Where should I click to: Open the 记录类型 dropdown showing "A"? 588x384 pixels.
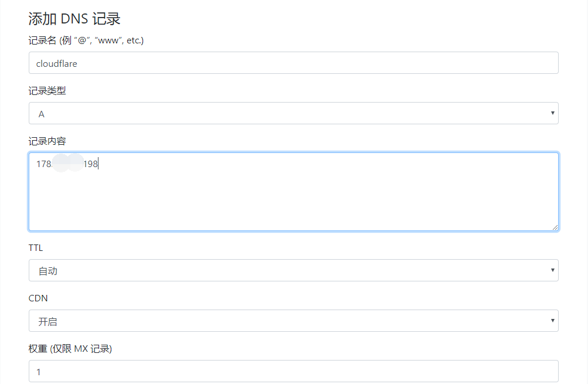tap(294, 113)
